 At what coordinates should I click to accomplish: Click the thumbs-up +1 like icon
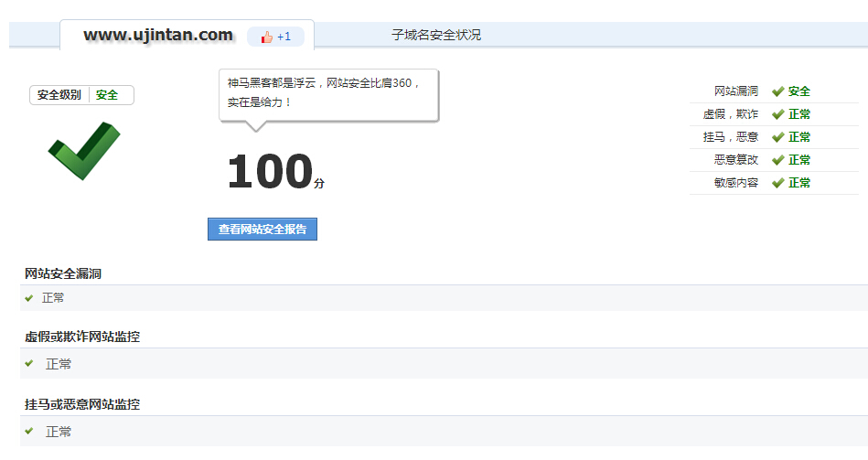coord(267,37)
